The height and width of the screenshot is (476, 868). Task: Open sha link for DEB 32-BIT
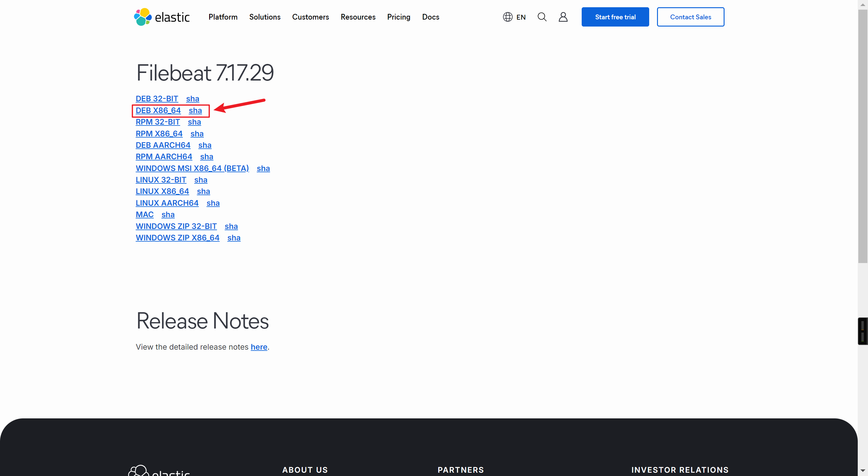193,99
